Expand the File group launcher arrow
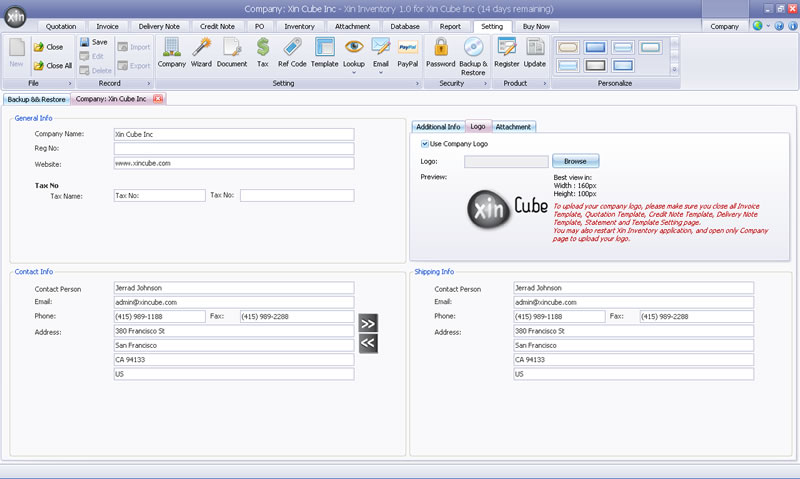800x479 pixels. [70, 83]
